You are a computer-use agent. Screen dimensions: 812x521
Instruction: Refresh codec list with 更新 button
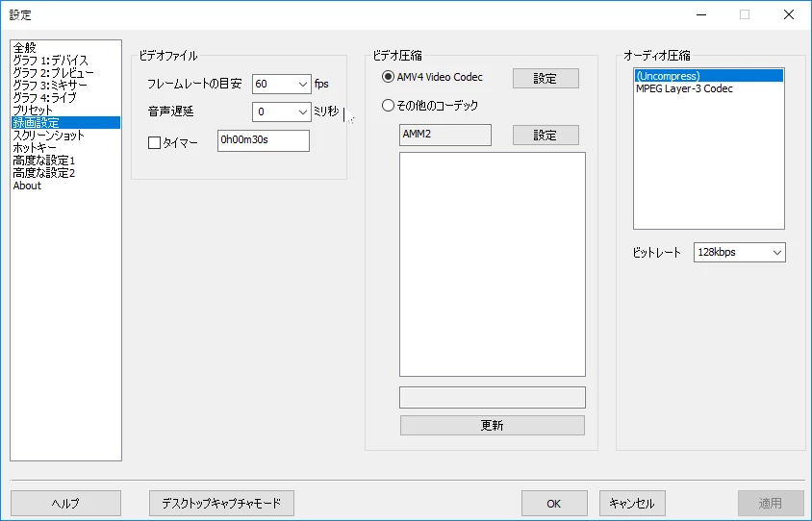point(493,425)
